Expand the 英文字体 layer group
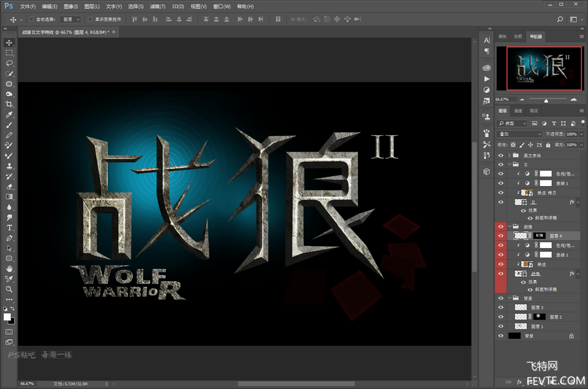Viewport: 588px width, 389px height. pyautogui.click(x=509, y=155)
